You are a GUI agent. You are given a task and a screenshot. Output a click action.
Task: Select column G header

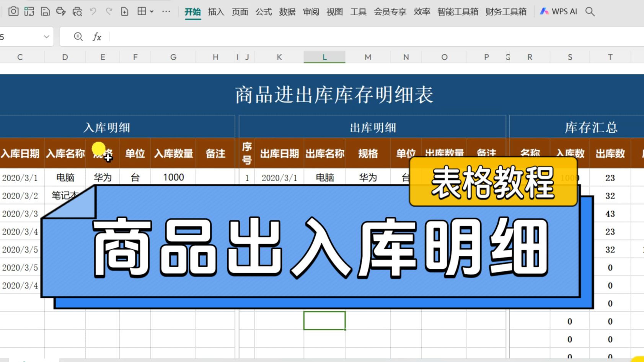coord(173,57)
